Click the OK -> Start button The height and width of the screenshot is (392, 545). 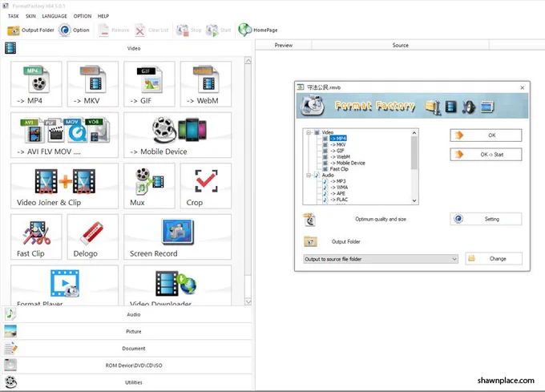486,154
